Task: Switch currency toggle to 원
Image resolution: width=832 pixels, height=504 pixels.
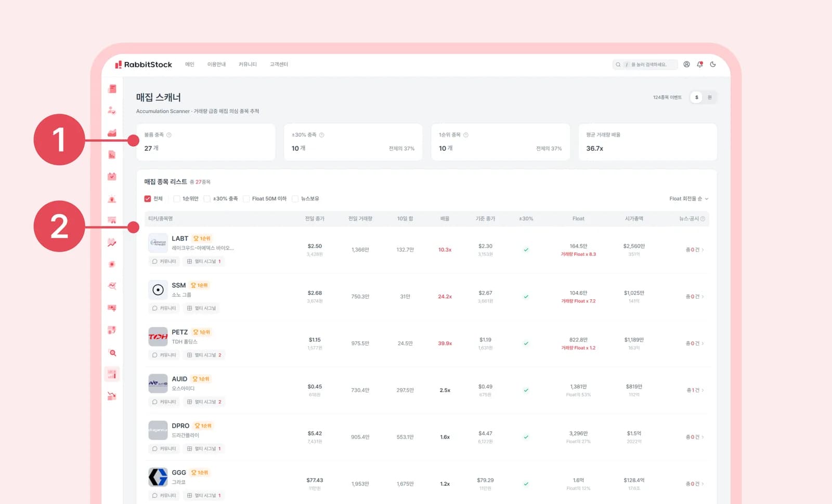Action: (710, 97)
